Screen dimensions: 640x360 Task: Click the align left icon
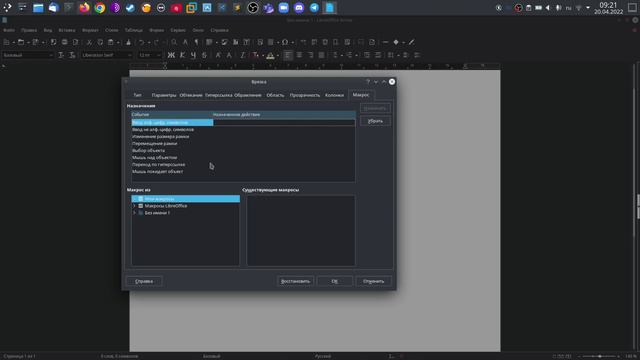[288, 55]
